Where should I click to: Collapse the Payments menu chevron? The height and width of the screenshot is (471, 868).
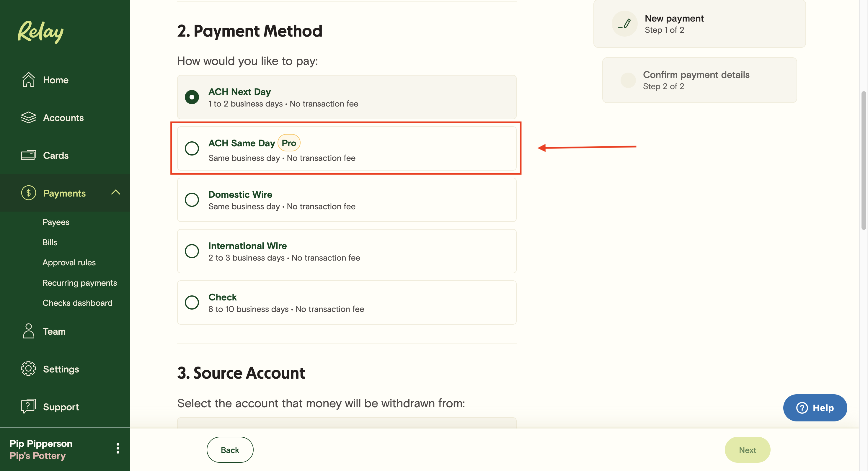pos(116,193)
